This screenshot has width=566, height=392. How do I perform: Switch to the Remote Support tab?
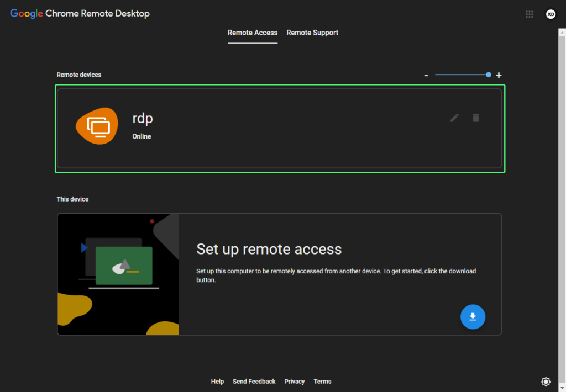(312, 33)
